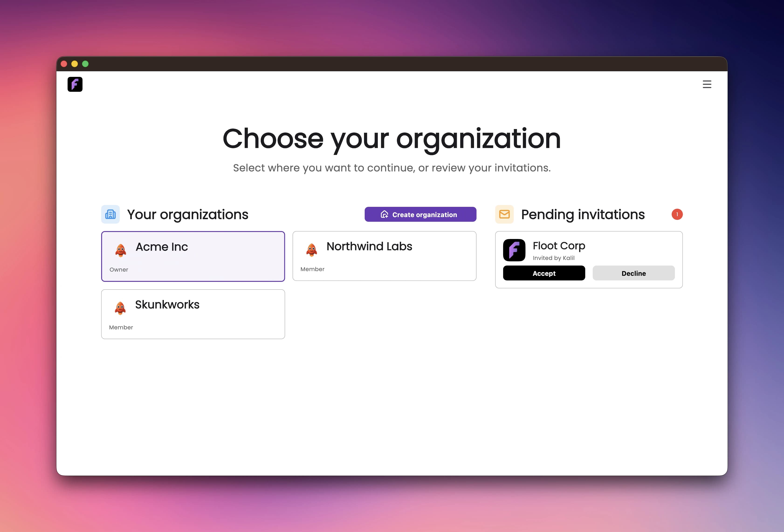
Task: Click the "Member" label on Skunkworks card
Action: (x=121, y=327)
